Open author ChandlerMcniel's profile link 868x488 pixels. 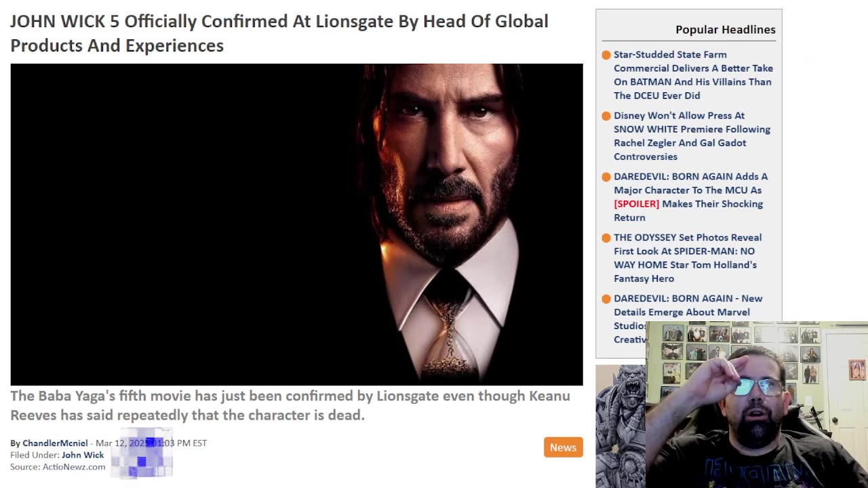point(55,443)
